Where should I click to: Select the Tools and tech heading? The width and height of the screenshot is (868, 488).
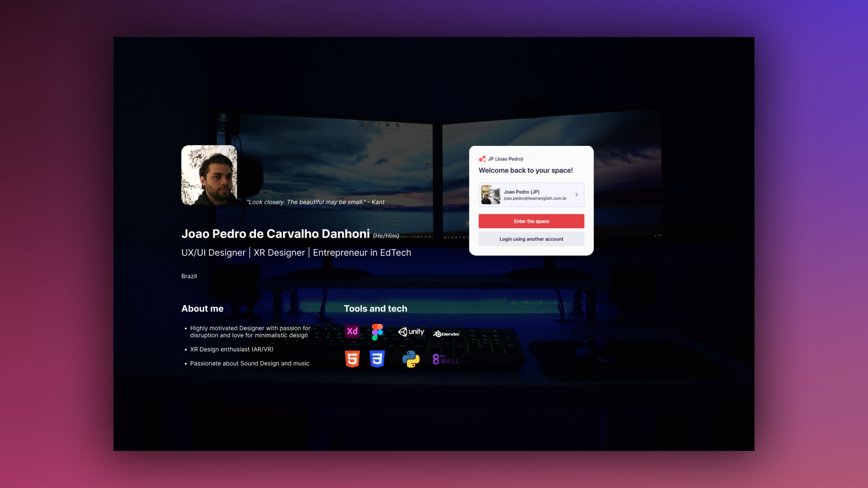(375, 309)
